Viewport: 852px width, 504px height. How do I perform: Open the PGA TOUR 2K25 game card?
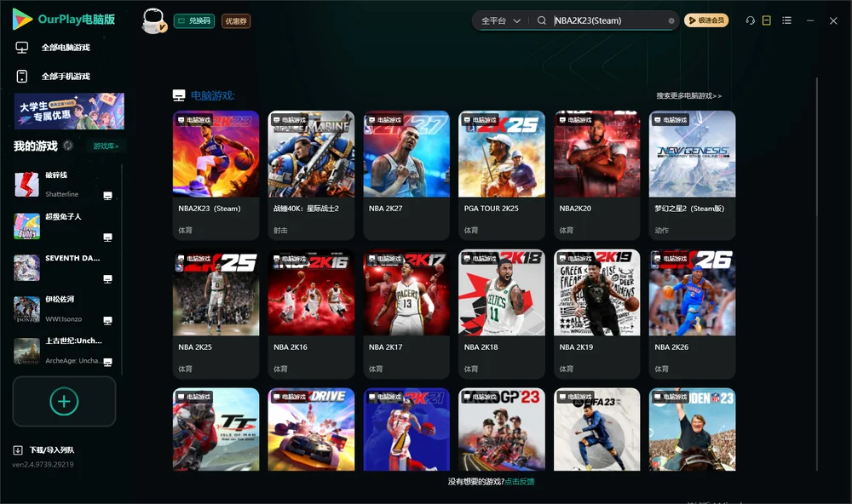pyautogui.click(x=502, y=175)
